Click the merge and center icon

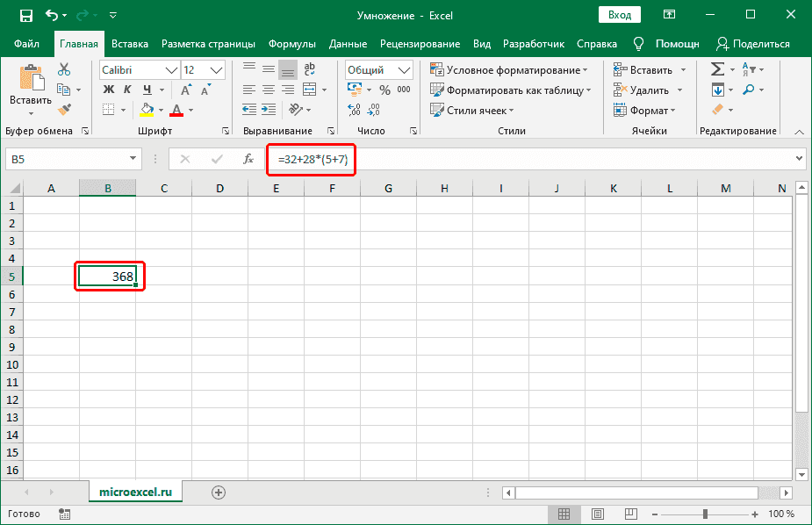click(x=311, y=89)
